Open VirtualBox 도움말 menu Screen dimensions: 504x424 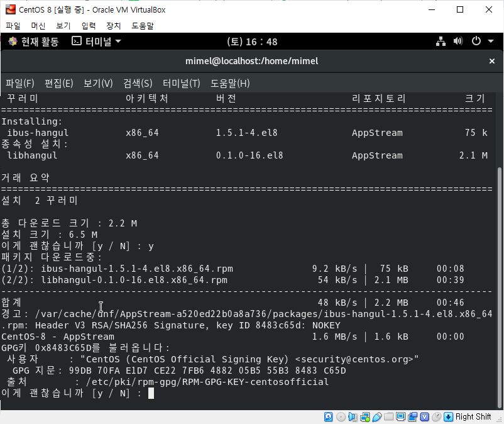pyautogui.click(x=143, y=26)
